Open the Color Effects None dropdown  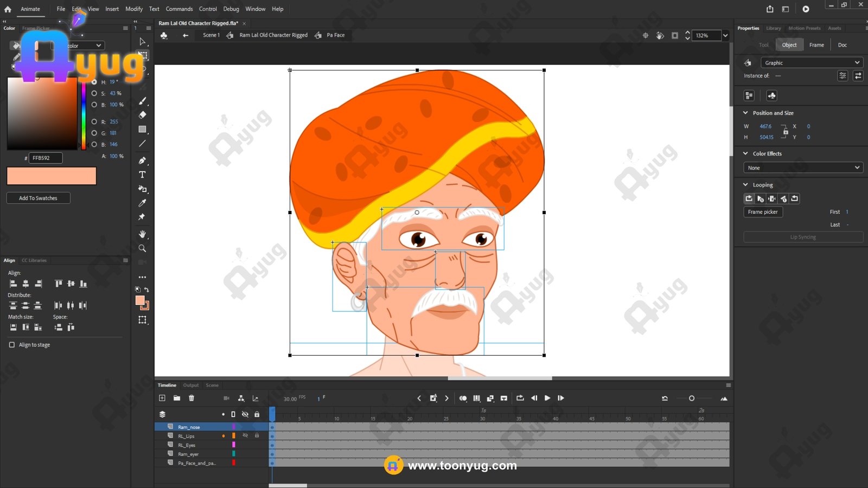(803, 168)
